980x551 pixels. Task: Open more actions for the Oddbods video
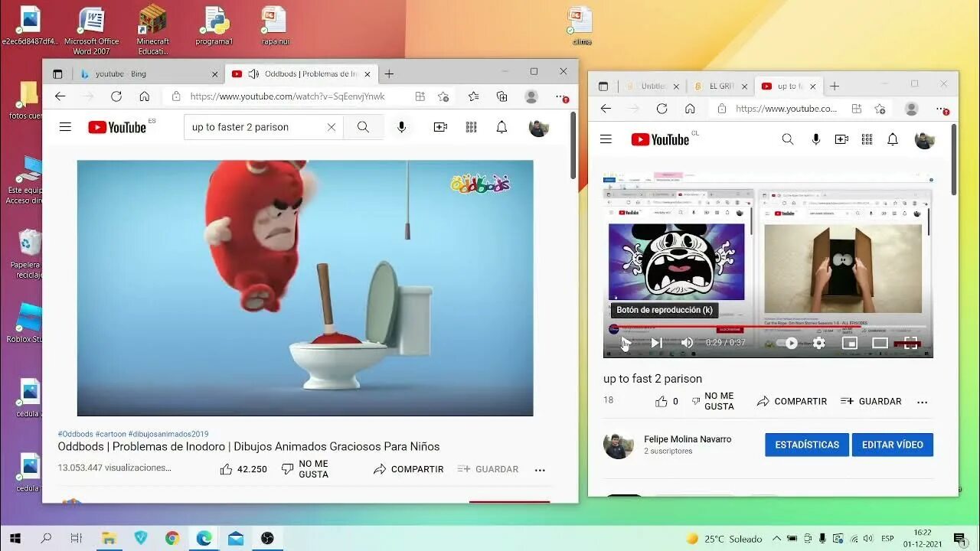point(540,470)
